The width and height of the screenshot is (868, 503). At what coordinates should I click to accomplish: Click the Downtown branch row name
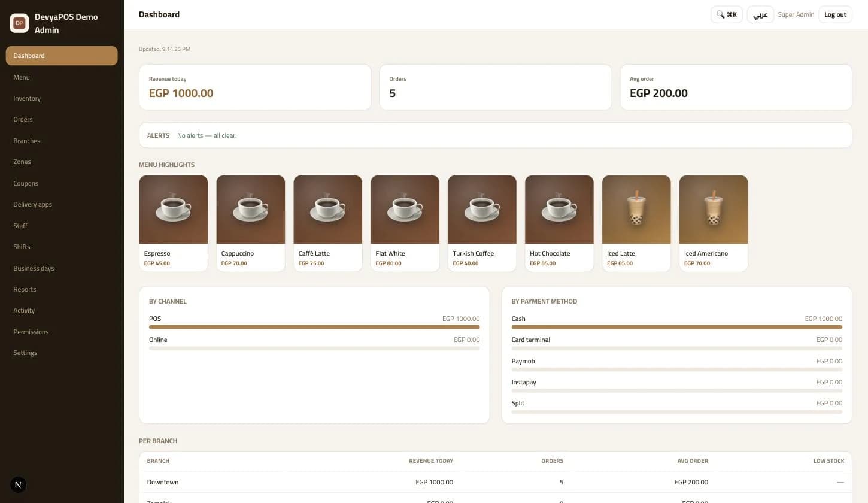click(x=163, y=482)
